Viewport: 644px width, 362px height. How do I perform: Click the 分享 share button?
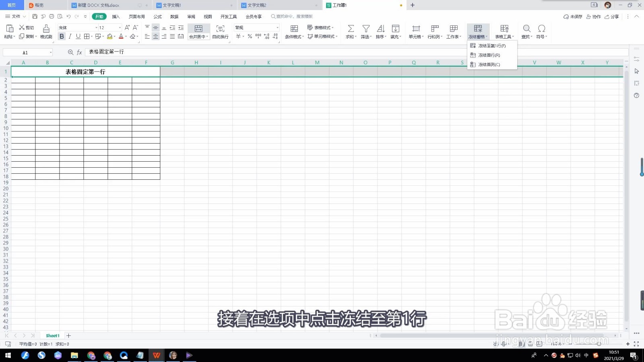(x=614, y=16)
